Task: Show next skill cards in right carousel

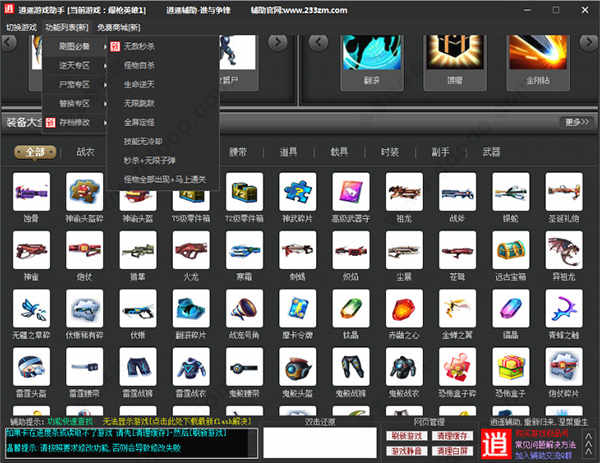Action: tap(589, 42)
